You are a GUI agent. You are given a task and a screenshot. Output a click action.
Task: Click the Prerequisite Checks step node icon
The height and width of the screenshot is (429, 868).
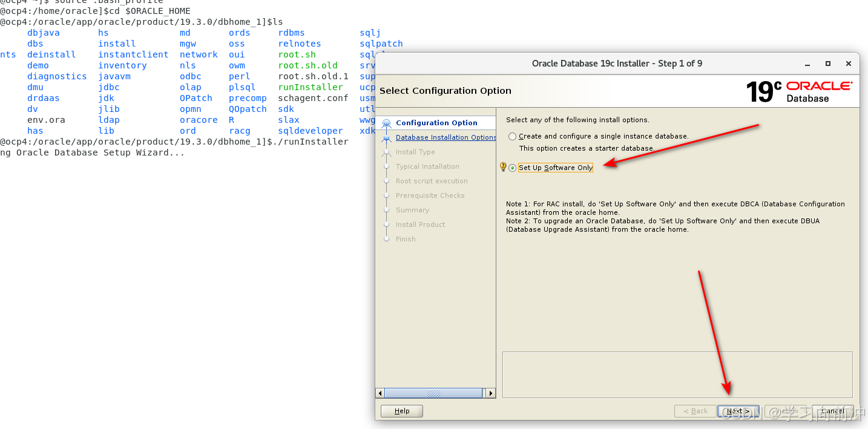386,195
